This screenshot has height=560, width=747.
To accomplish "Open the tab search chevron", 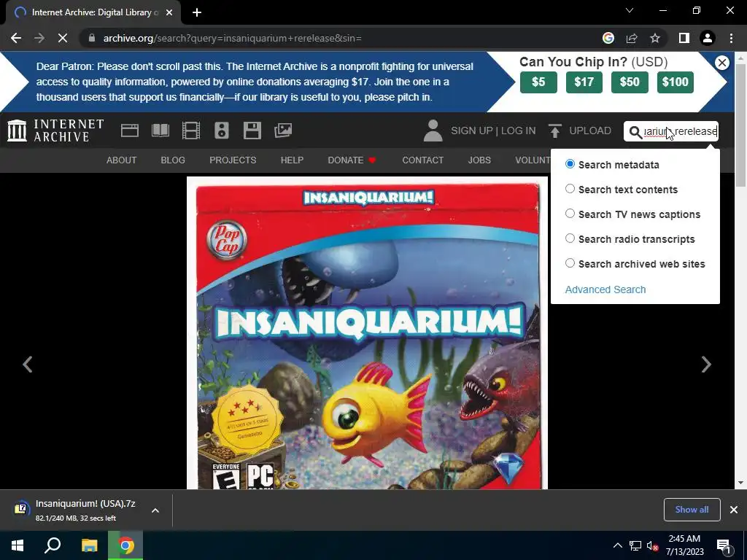I will coord(630,10).
